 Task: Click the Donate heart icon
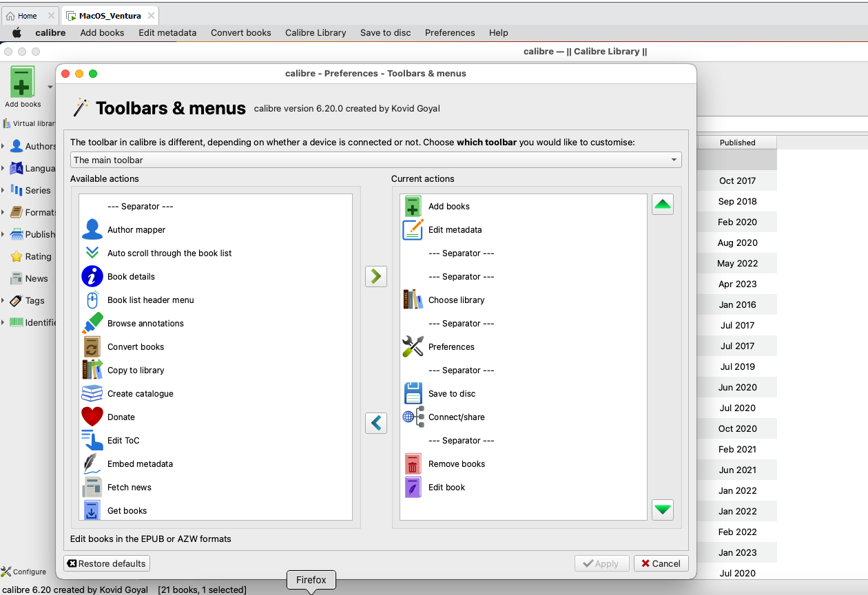[92, 417]
